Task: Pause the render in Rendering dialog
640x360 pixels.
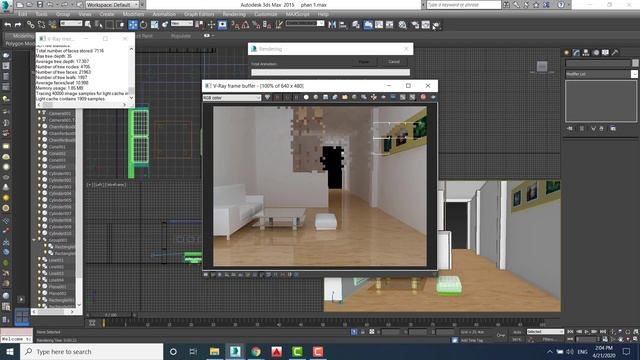Action: (x=364, y=62)
